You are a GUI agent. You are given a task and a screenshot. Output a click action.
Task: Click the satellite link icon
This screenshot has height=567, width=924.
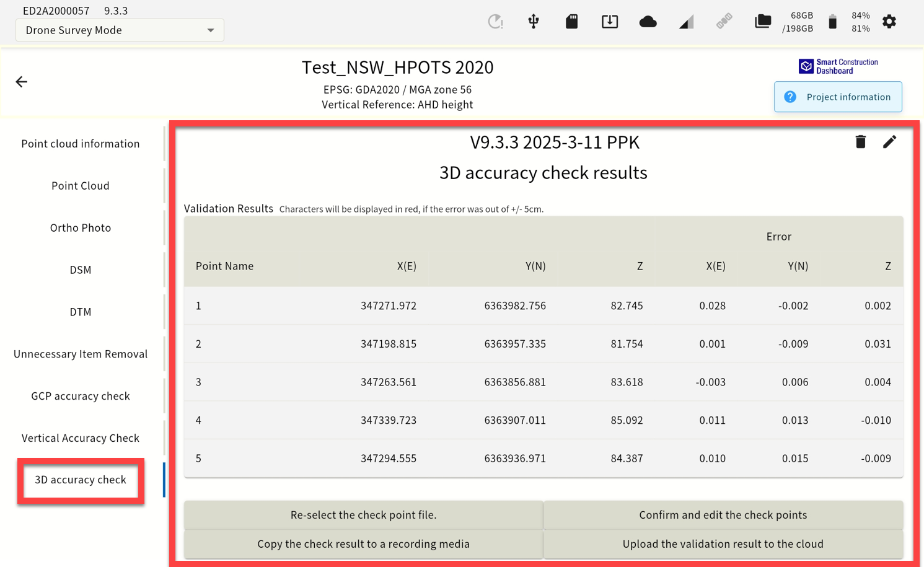click(x=724, y=22)
